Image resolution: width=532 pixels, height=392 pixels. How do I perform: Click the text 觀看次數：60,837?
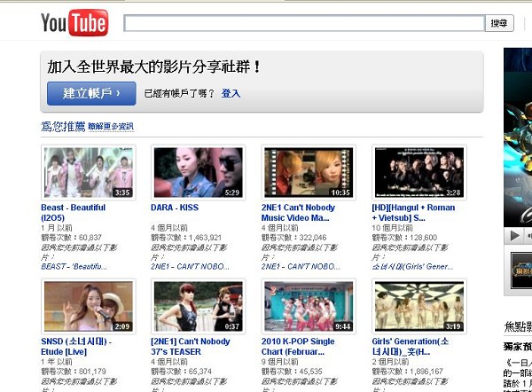click(x=71, y=238)
